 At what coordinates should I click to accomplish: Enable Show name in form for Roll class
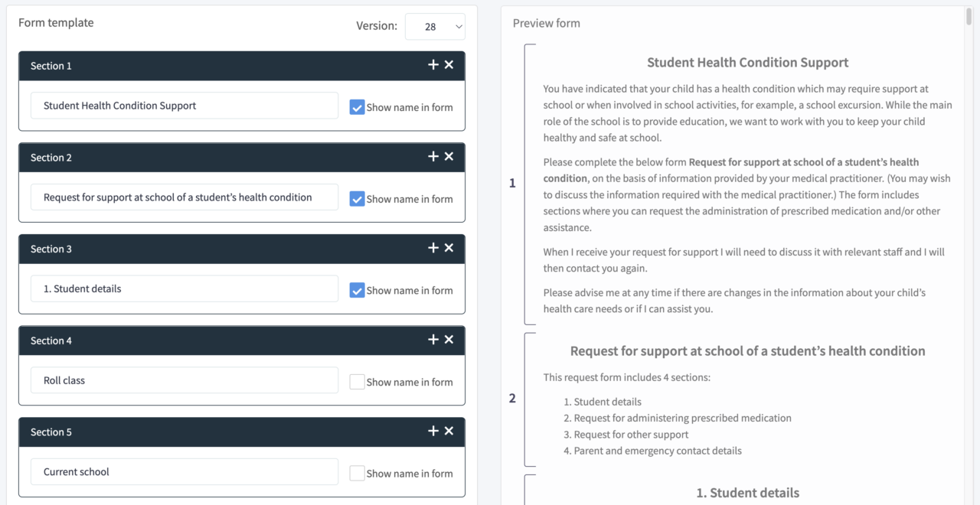pos(357,382)
